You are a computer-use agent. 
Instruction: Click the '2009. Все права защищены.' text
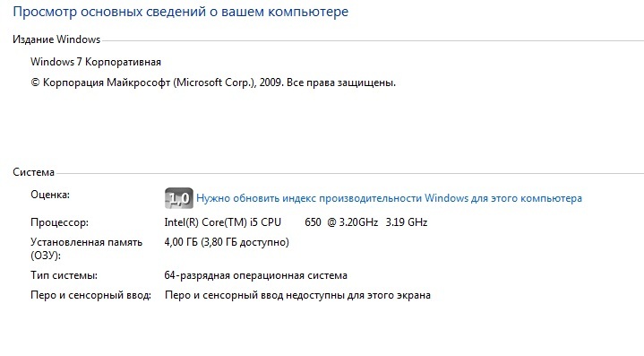click(328, 82)
